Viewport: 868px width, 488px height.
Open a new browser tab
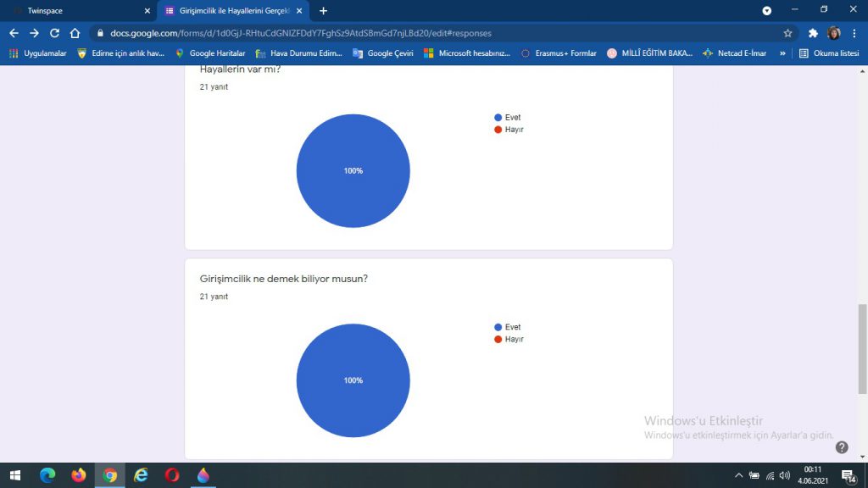coord(323,11)
